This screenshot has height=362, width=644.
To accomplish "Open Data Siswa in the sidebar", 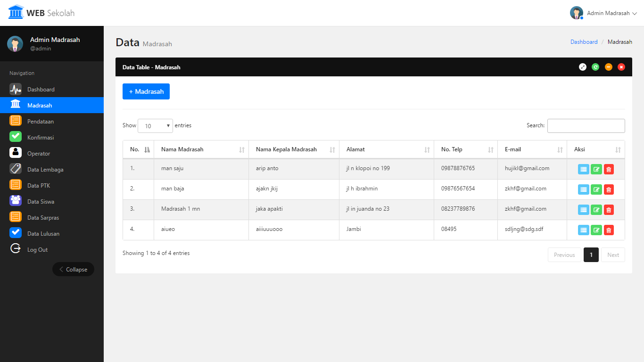I will 41,202.
